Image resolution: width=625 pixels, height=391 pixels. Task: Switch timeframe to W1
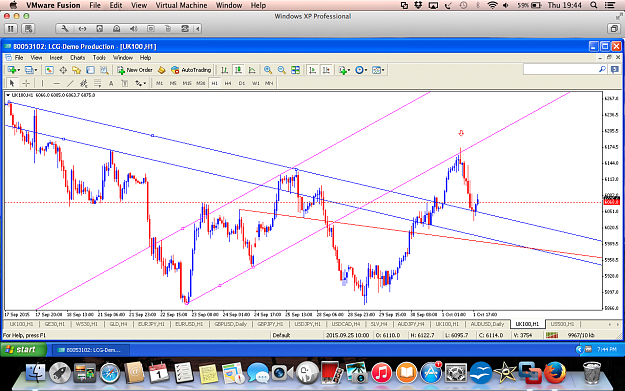(x=256, y=83)
